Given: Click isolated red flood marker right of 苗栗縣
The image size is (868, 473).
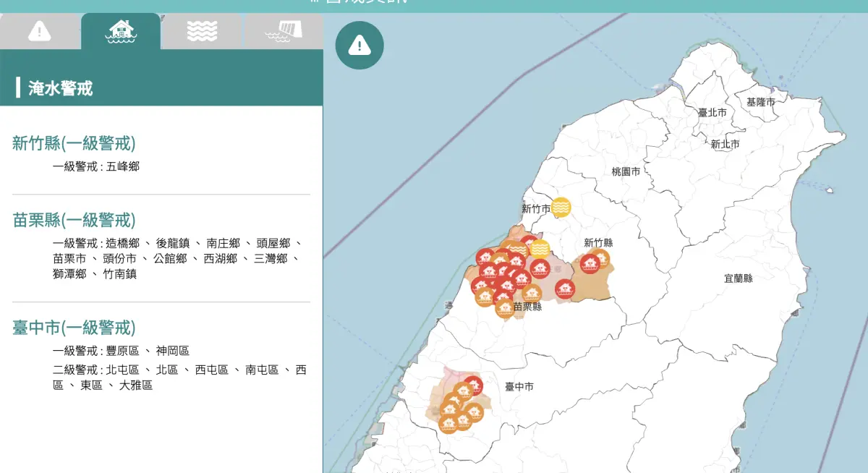Looking at the screenshot, I should [x=565, y=289].
